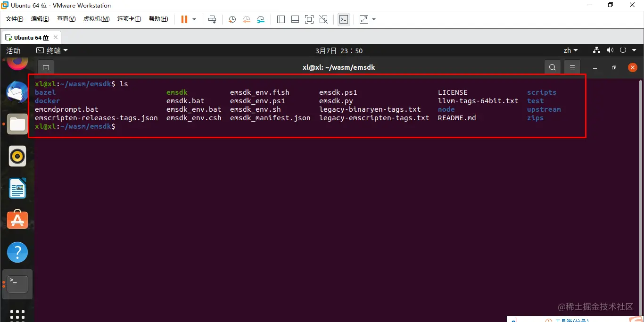Click the stretch guest display icon
This screenshot has height=322, width=644.
tap(364, 19)
